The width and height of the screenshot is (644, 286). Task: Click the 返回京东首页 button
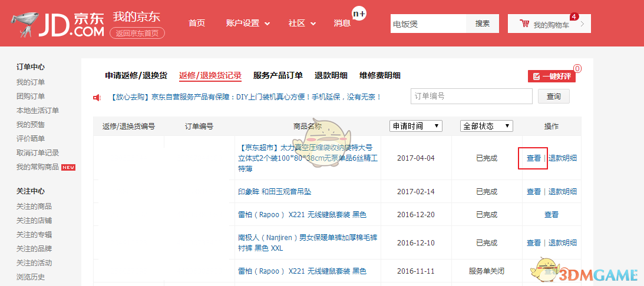pyautogui.click(x=137, y=33)
